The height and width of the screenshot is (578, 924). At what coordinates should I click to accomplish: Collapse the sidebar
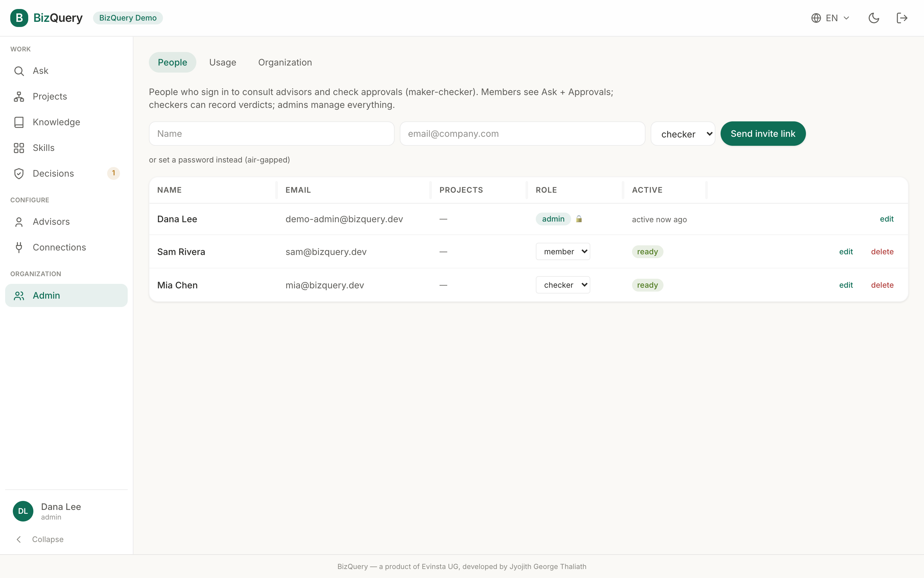(40, 539)
